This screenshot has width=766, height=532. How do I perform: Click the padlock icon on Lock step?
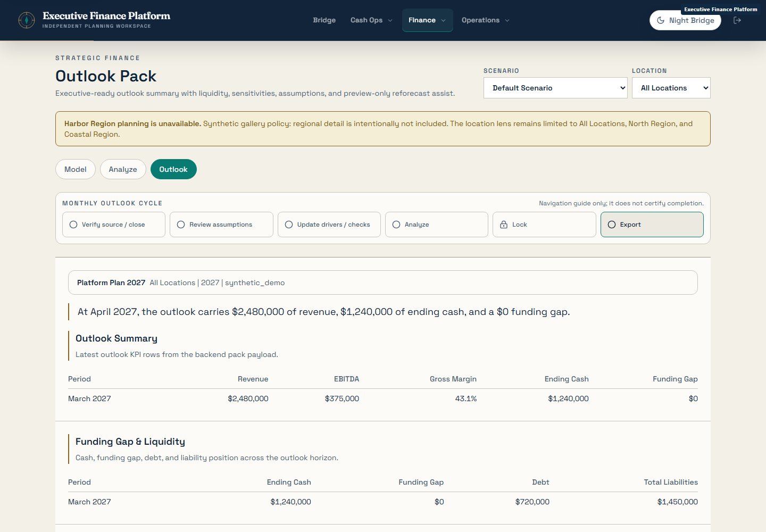pyautogui.click(x=504, y=225)
